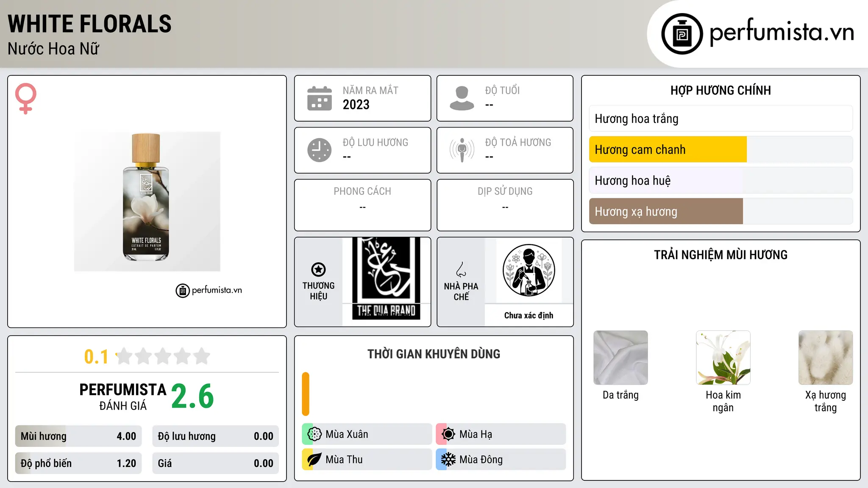Open the White Florals bottle image
This screenshot has height=488, width=868.
[x=147, y=201]
